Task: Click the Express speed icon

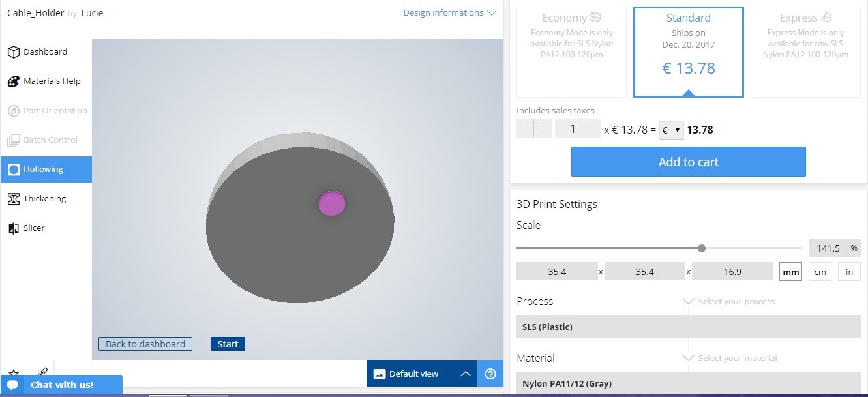Action: point(827,18)
